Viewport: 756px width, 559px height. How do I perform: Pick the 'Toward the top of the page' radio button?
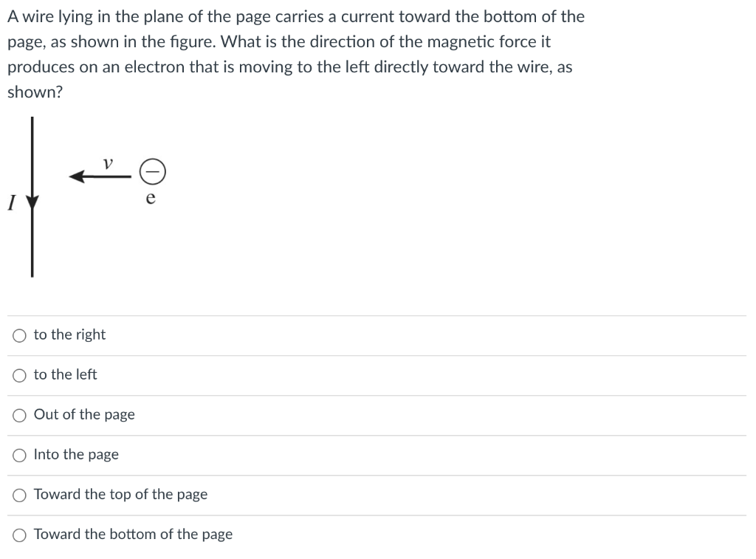click(19, 495)
